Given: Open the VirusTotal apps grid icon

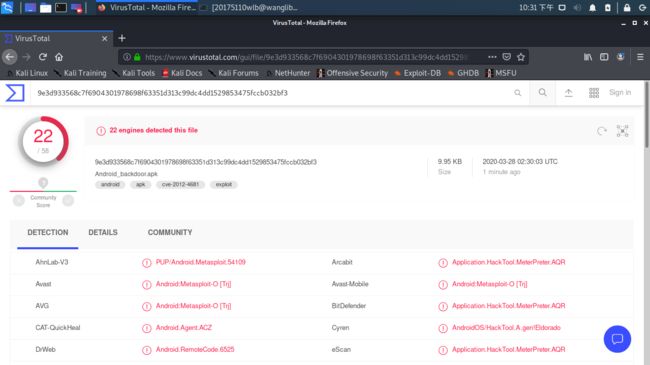Looking at the screenshot, I should click(x=594, y=93).
